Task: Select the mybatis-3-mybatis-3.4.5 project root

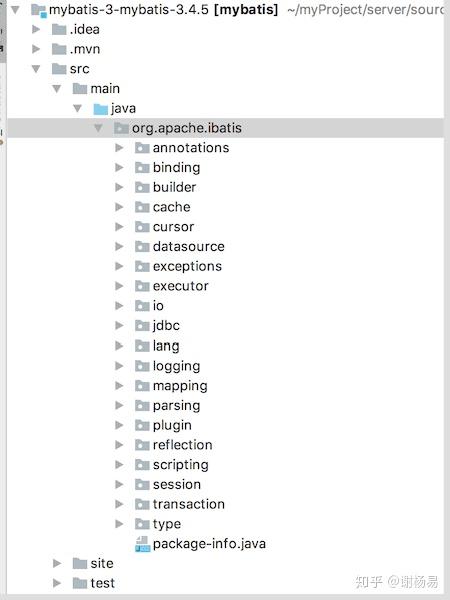Action: [163, 10]
